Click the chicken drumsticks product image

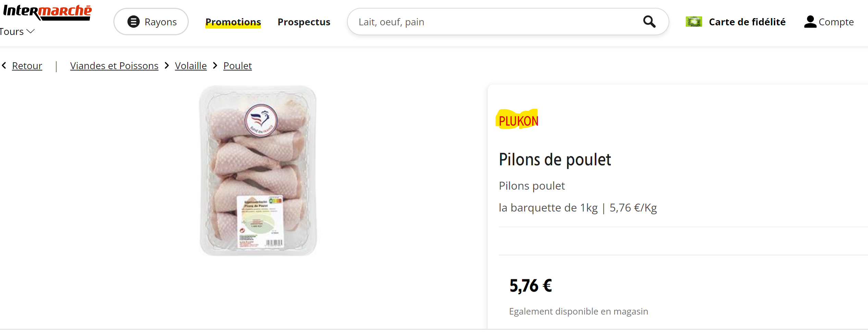[258, 170]
